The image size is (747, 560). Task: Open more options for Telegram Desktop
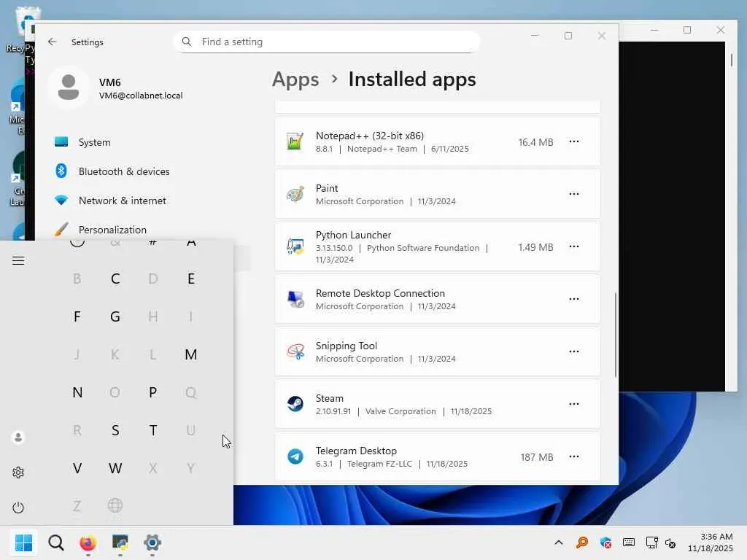point(573,456)
